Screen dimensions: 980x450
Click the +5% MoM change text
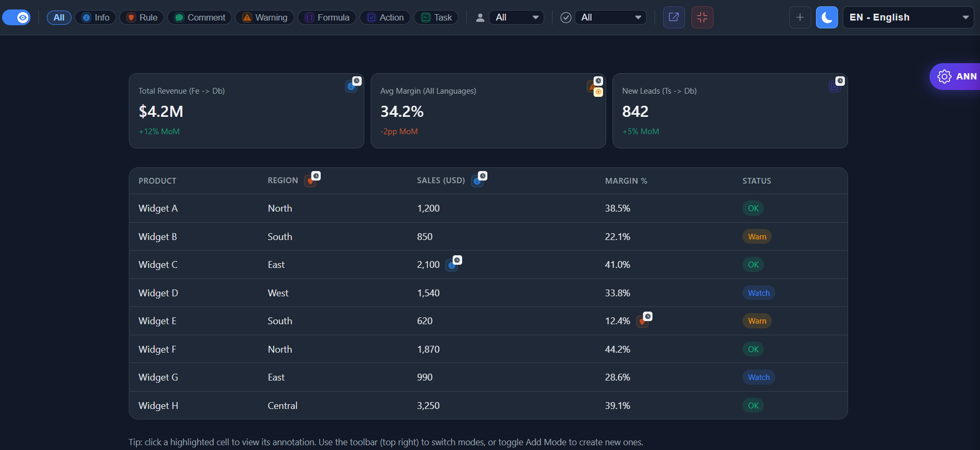[641, 132]
